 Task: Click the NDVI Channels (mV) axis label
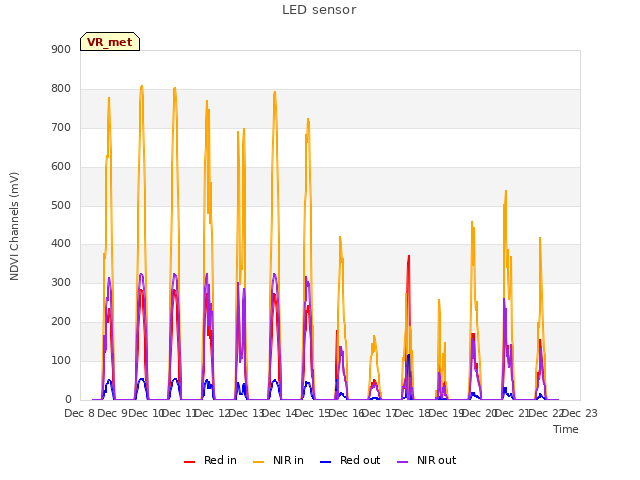14,226
